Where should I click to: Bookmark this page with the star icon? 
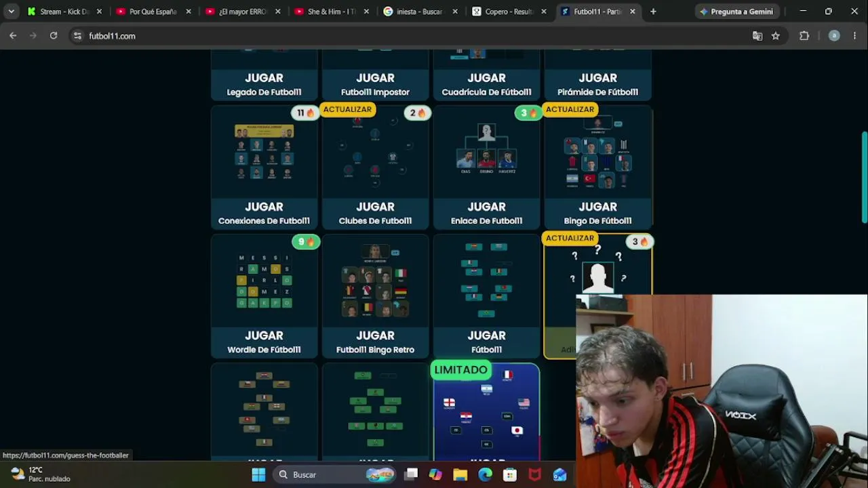[x=776, y=36]
